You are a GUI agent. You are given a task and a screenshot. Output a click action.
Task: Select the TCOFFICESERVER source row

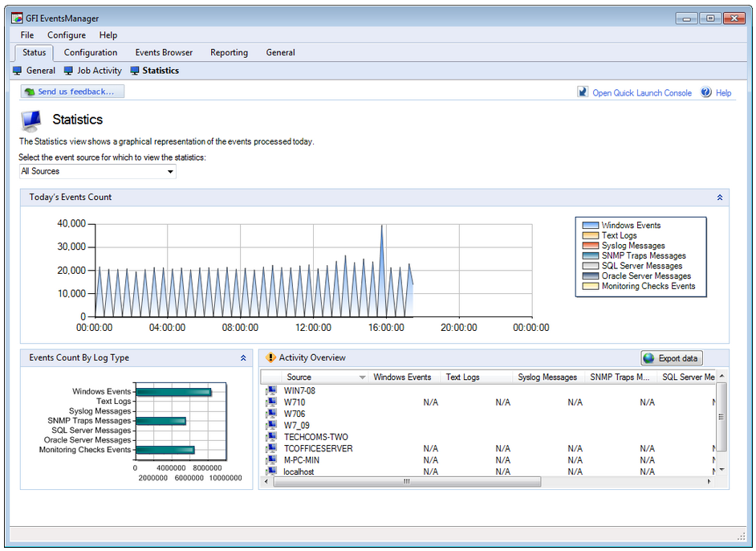489,448
